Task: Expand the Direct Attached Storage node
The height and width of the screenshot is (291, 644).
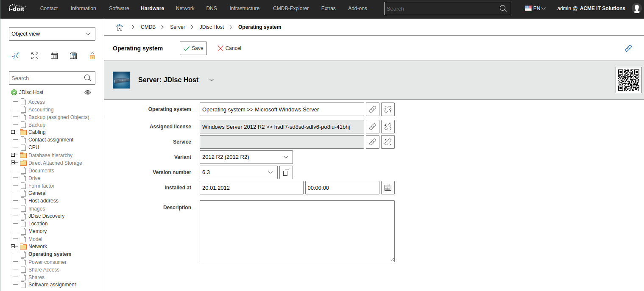Action: (x=13, y=163)
